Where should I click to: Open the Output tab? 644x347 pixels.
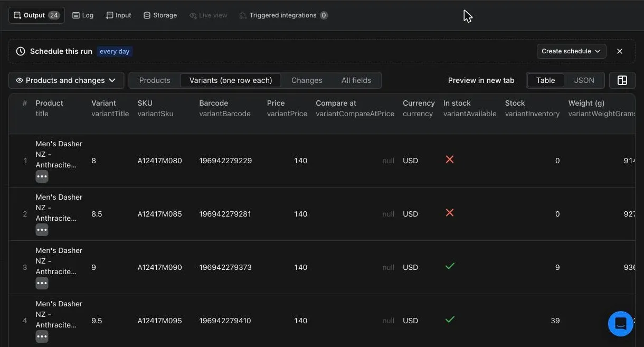[36, 15]
